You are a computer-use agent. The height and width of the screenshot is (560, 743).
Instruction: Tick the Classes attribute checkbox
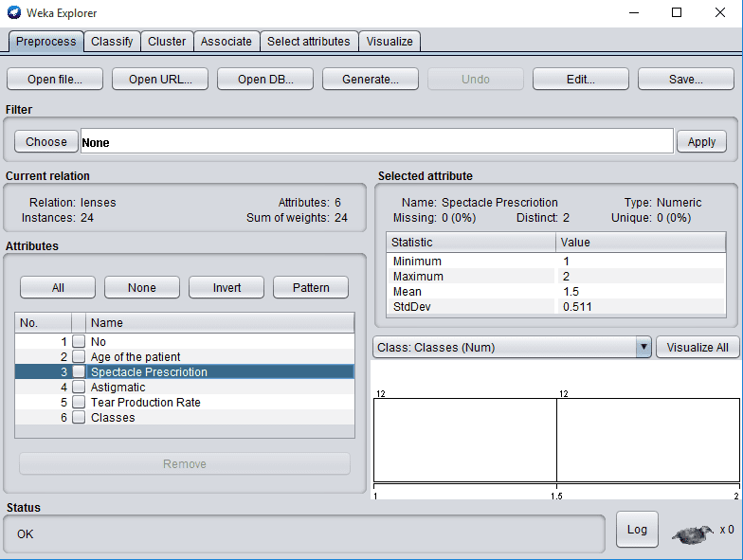(79, 417)
